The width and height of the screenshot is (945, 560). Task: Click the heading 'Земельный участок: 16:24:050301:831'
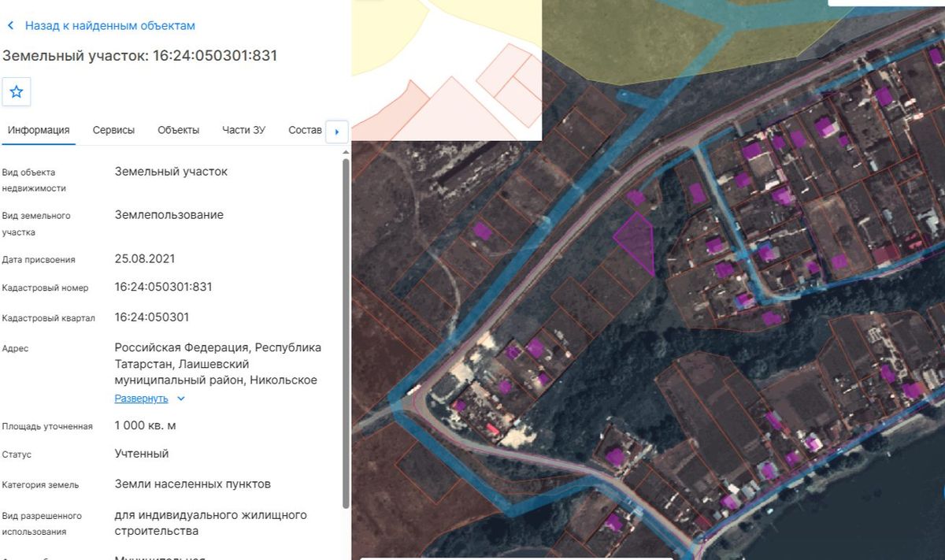click(x=140, y=56)
